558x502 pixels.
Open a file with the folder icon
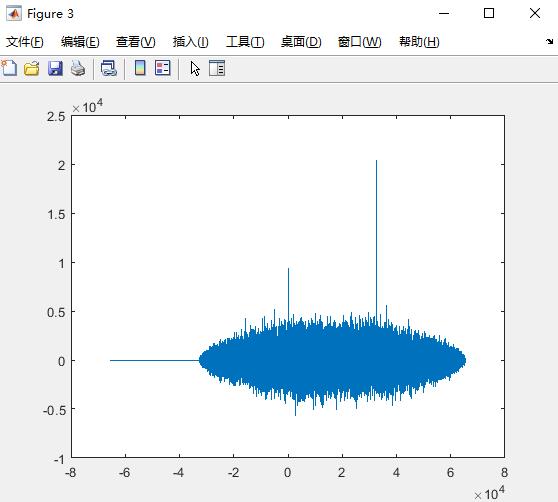pyautogui.click(x=32, y=68)
